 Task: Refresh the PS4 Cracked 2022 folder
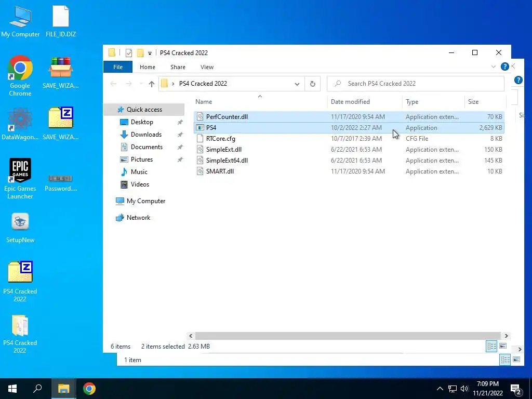coord(312,84)
